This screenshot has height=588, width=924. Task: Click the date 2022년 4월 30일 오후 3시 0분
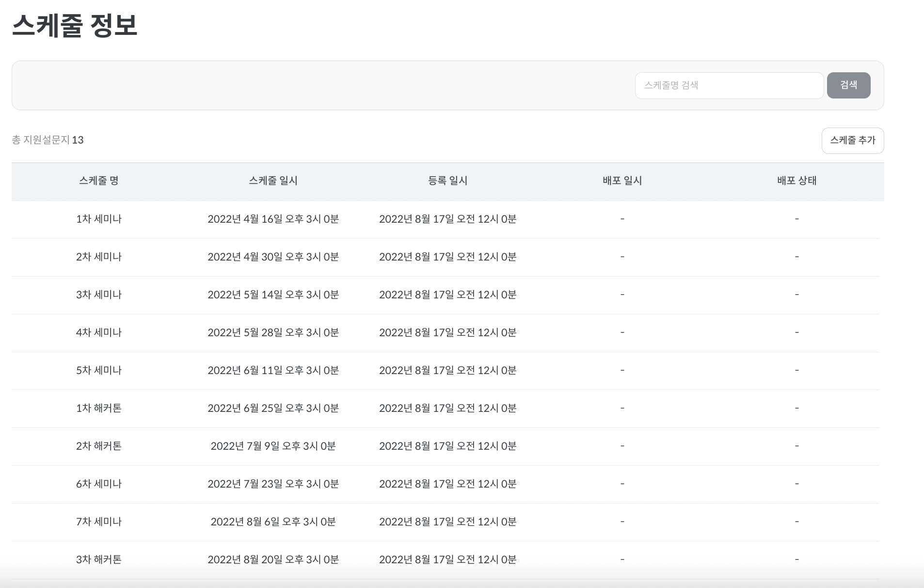tap(273, 257)
